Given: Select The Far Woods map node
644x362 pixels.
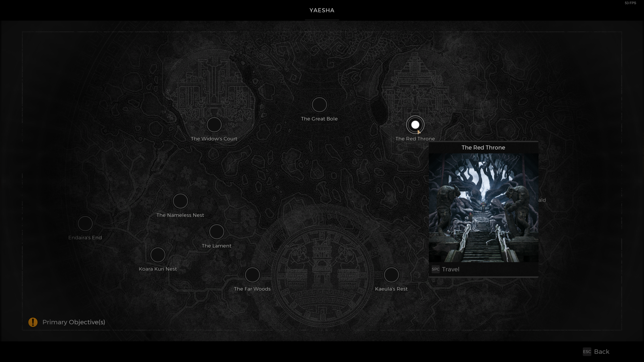Looking at the screenshot, I should pyautogui.click(x=252, y=275).
